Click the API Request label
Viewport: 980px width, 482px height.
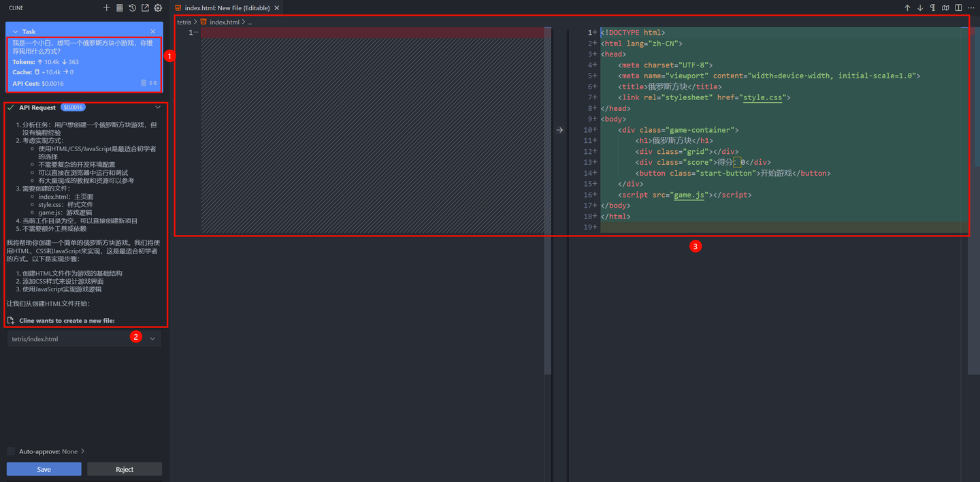click(x=37, y=108)
